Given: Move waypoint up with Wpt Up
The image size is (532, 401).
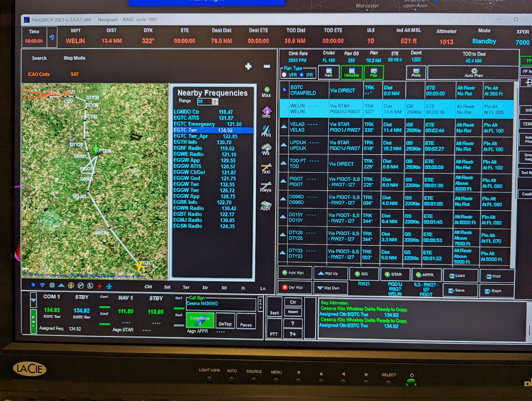Looking at the screenshot, I should [331, 273].
